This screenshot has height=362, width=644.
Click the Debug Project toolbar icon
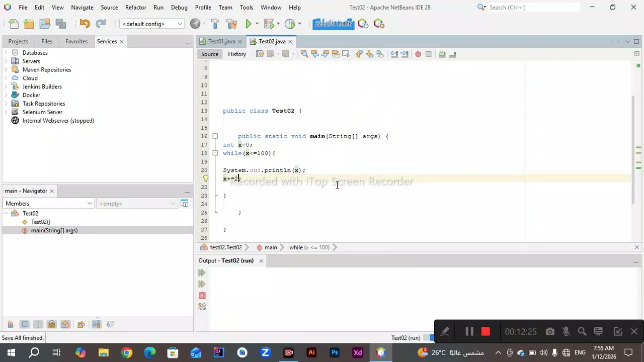tap(269, 24)
